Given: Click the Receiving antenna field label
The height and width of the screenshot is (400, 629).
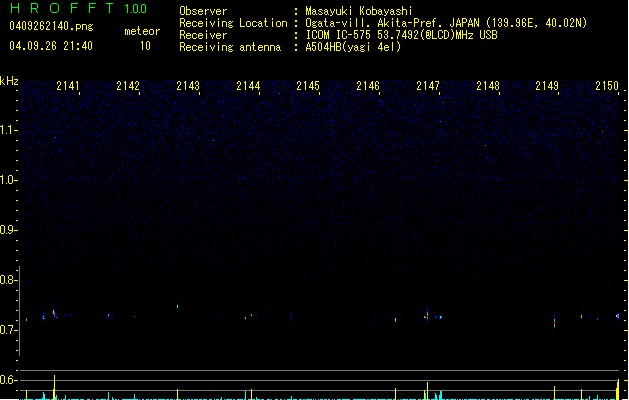Looking at the screenshot, I should 230,47.
